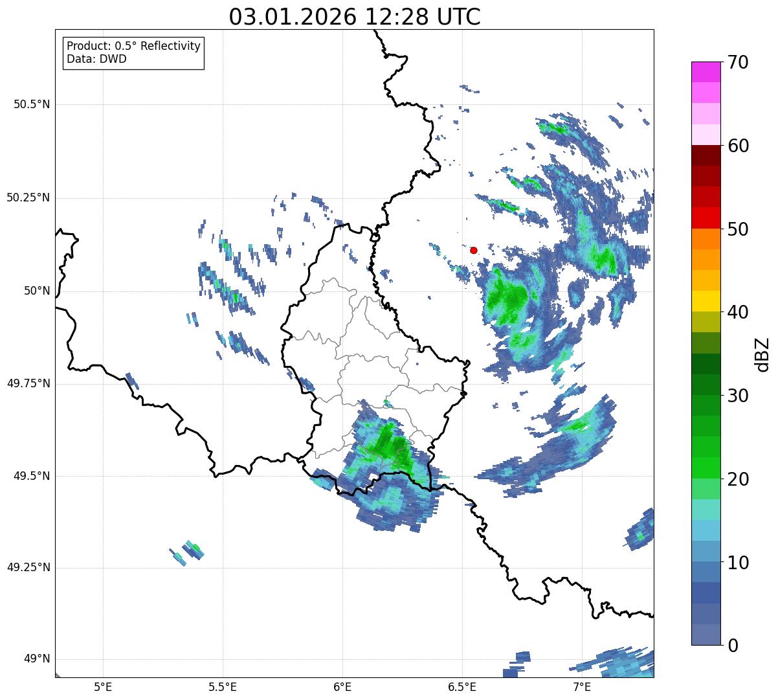Click the colorbar value 30
Image resolution: width=778 pixels, height=700 pixels.
738,396
